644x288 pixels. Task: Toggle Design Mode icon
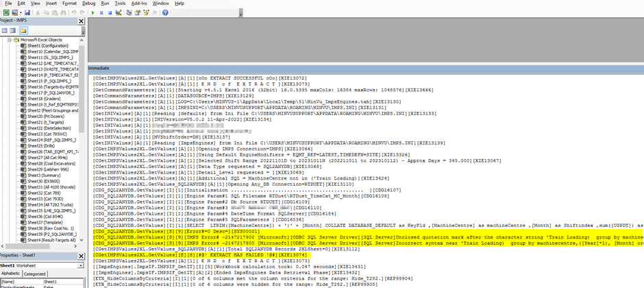tap(119, 12)
